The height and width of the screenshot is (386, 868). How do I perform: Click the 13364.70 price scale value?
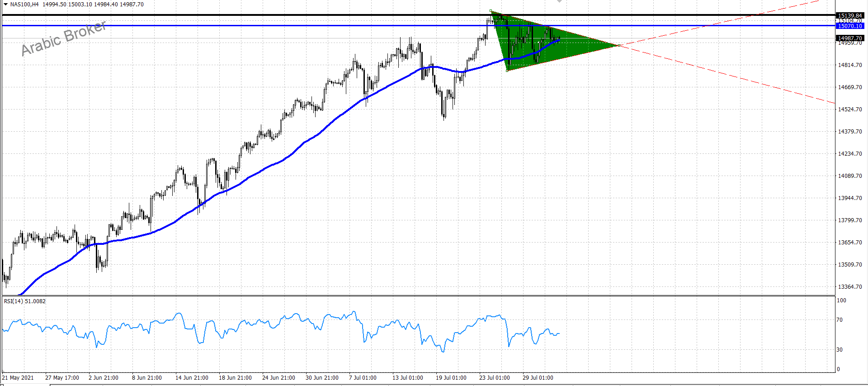(850, 287)
